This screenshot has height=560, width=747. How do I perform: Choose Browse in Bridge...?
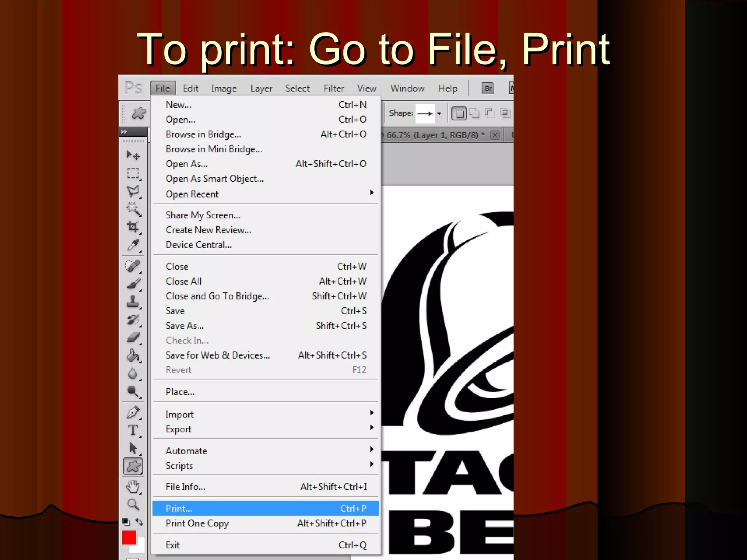point(266,134)
